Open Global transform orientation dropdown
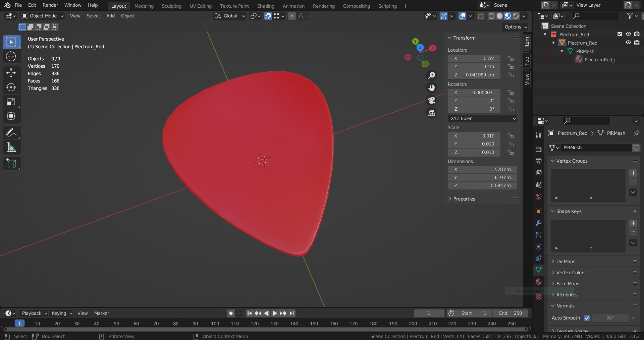This screenshot has height=340, width=644. [230, 16]
